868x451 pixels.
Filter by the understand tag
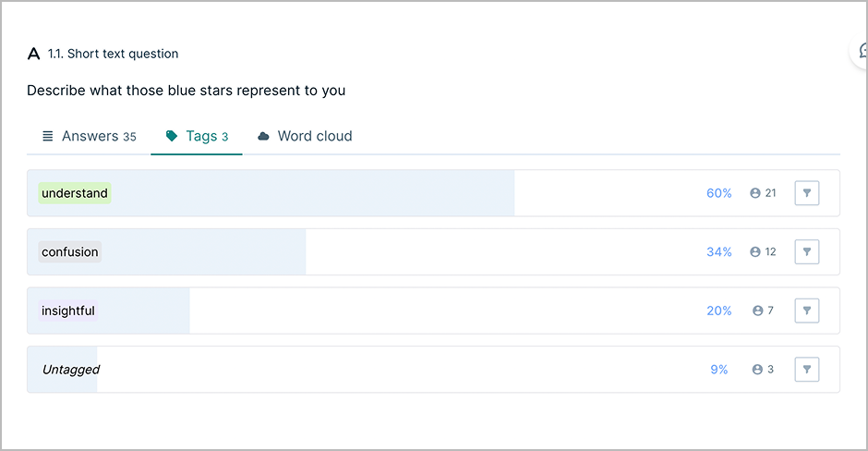[x=806, y=193]
